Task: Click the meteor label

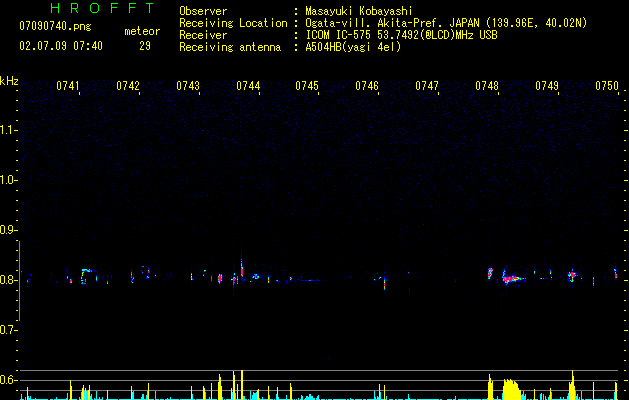Action: 142,31
